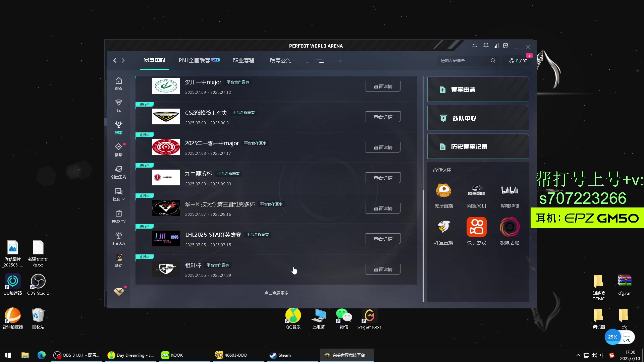
Task: Open network signal bars icon
Action: pos(496,46)
